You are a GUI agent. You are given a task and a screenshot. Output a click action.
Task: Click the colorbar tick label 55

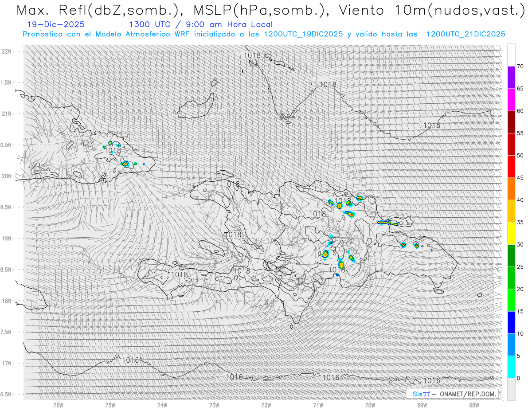point(520,133)
